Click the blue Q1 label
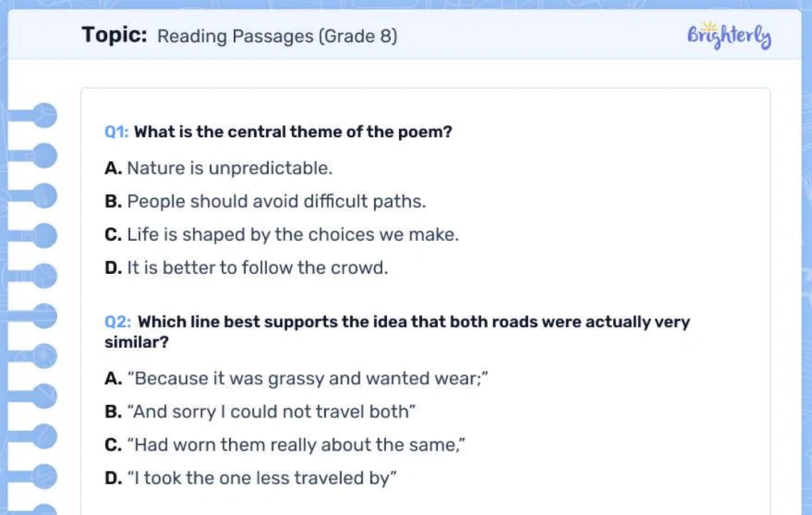 pyautogui.click(x=117, y=132)
